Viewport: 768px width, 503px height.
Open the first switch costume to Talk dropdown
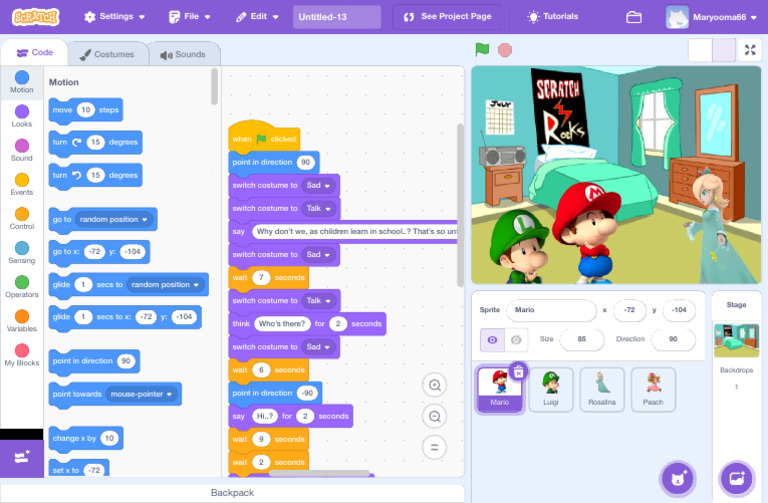[319, 208]
